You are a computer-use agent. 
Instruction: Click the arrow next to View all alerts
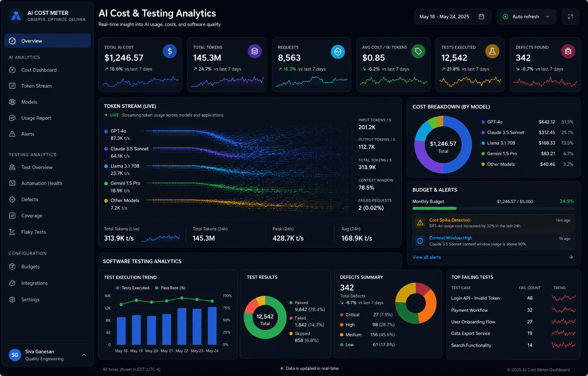(x=571, y=257)
